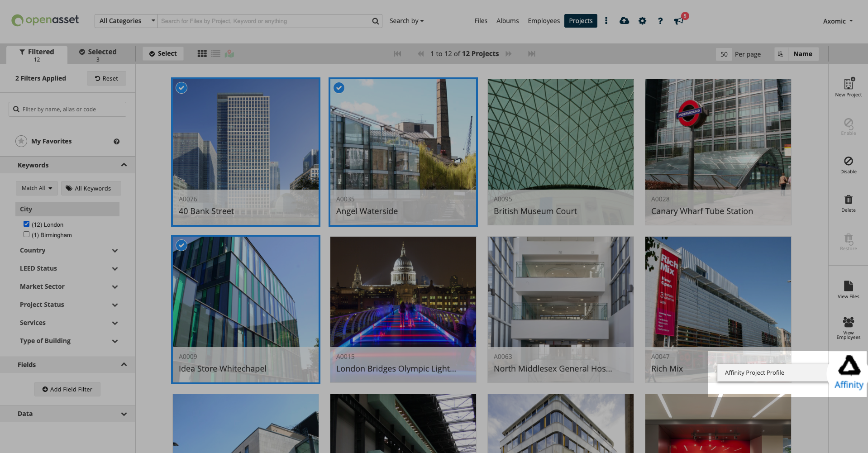
Task: Open My Favorites help icon
Action: pos(117,142)
